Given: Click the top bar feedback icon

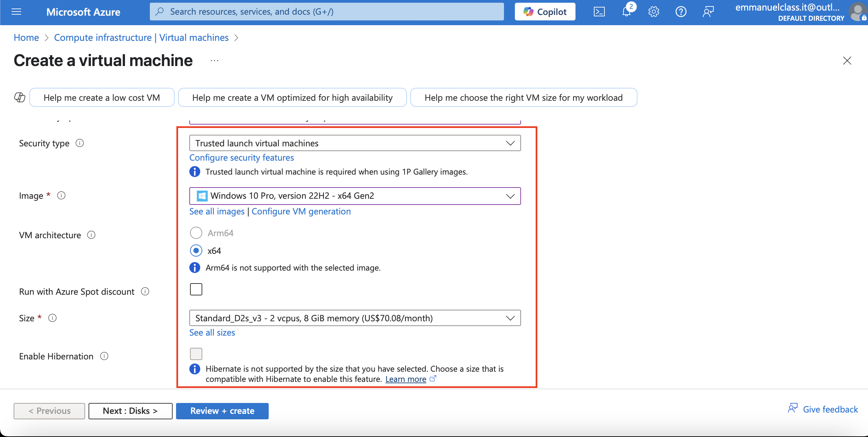Looking at the screenshot, I should click(x=708, y=12).
